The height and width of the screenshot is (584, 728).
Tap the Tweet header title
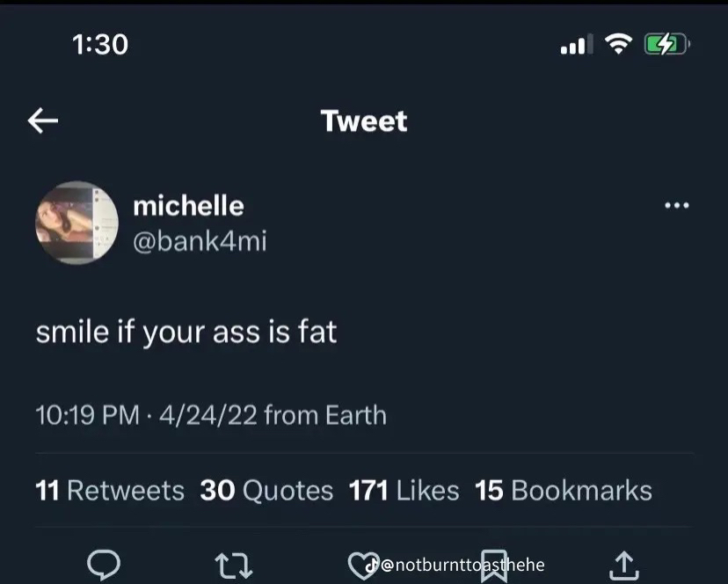pyautogui.click(x=364, y=120)
